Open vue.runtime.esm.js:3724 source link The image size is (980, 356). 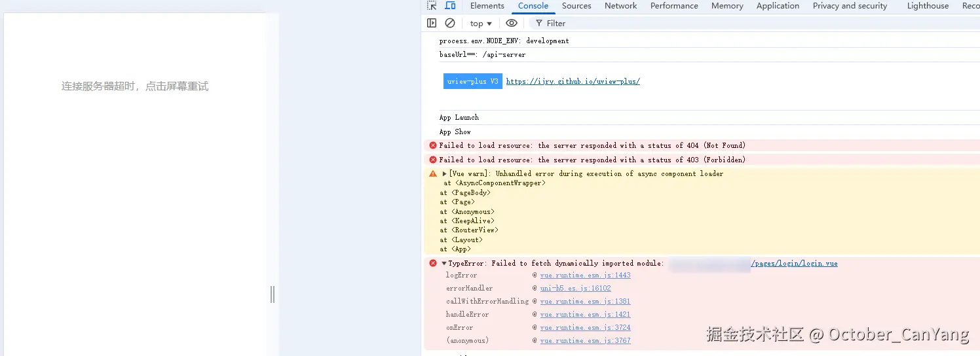(x=586, y=328)
